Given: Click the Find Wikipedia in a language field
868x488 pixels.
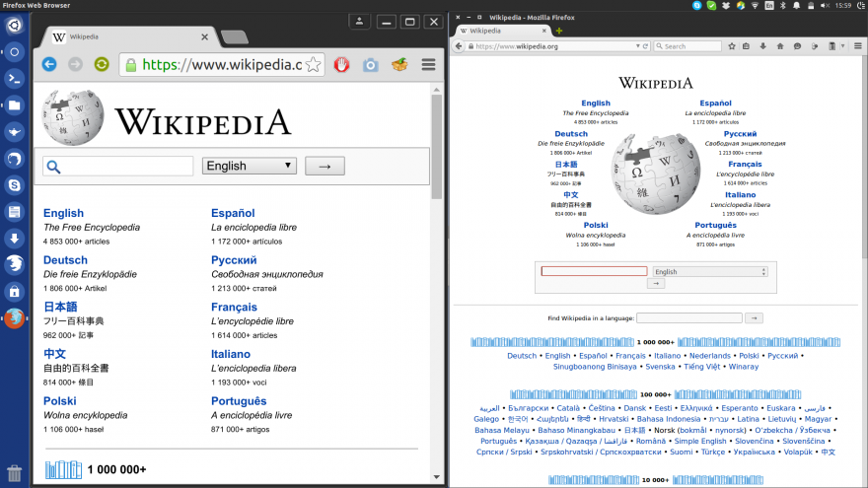Looking at the screenshot, I should tap(689, 318).
